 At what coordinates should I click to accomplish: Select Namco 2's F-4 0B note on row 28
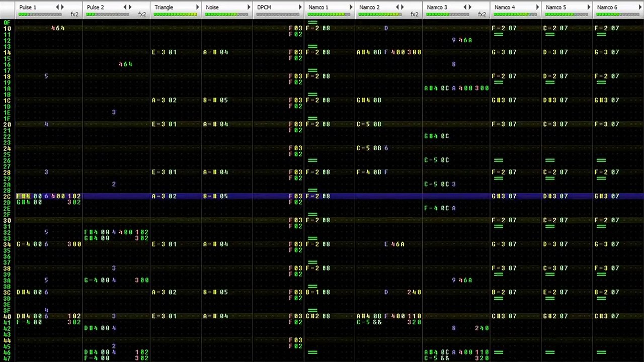coord(369,172)
